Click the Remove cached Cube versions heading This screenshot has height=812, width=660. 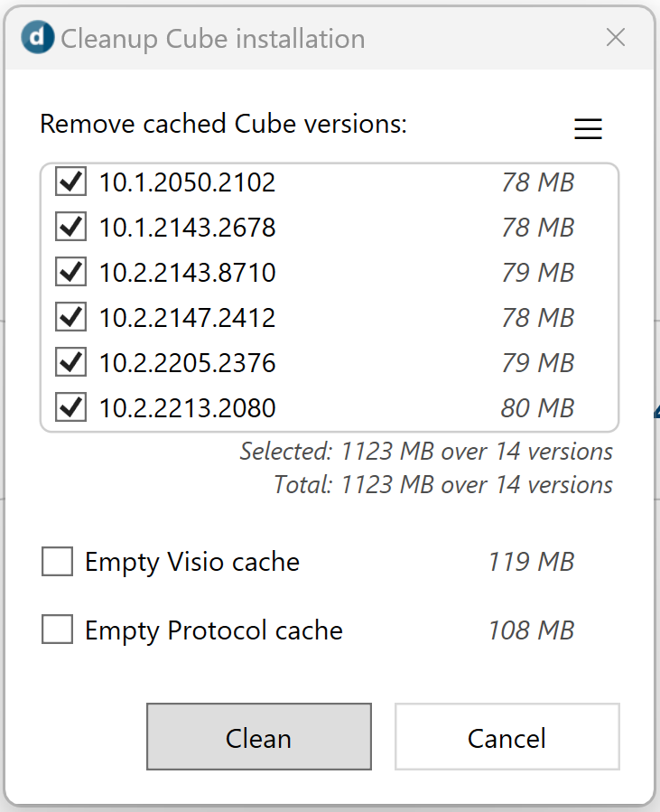click(x=223, y=125)
